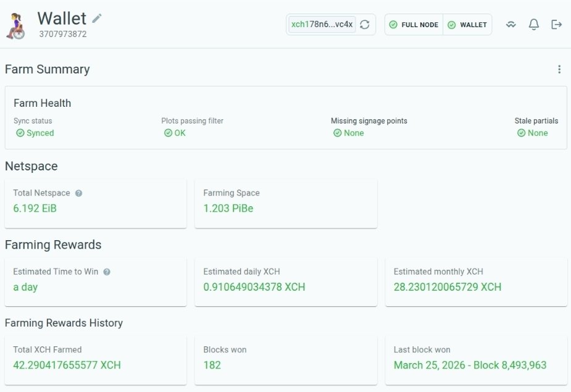Click the 1.203 PiBe farming space value
The image size is (571, 392).
pos(228,209)
